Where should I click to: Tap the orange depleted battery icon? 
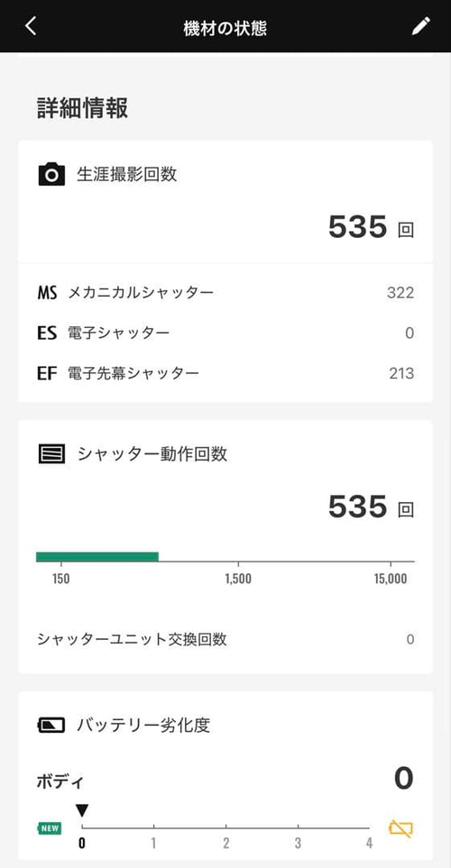point(400,828)
